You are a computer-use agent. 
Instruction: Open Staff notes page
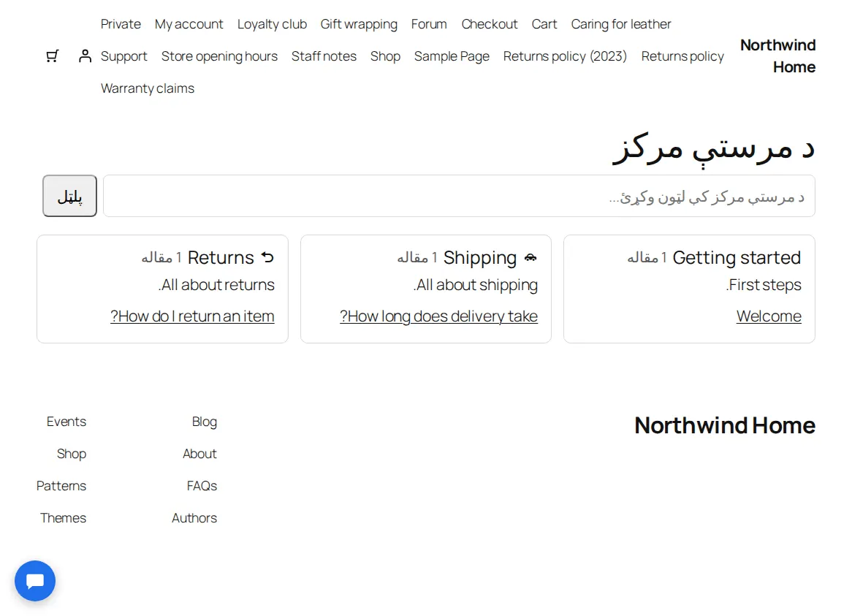click(x=324, y=56)
